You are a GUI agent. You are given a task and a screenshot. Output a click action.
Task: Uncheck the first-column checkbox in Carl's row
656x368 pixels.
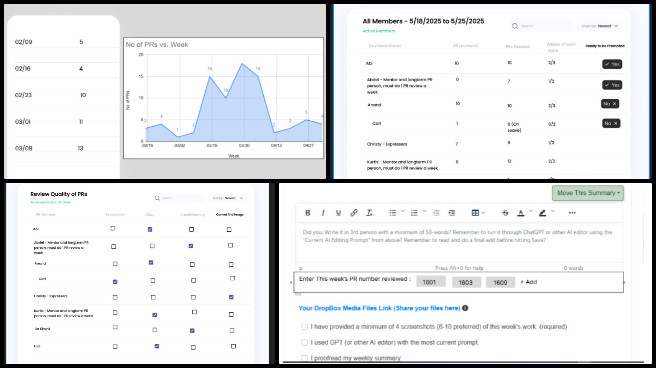(x=115, y=281)
